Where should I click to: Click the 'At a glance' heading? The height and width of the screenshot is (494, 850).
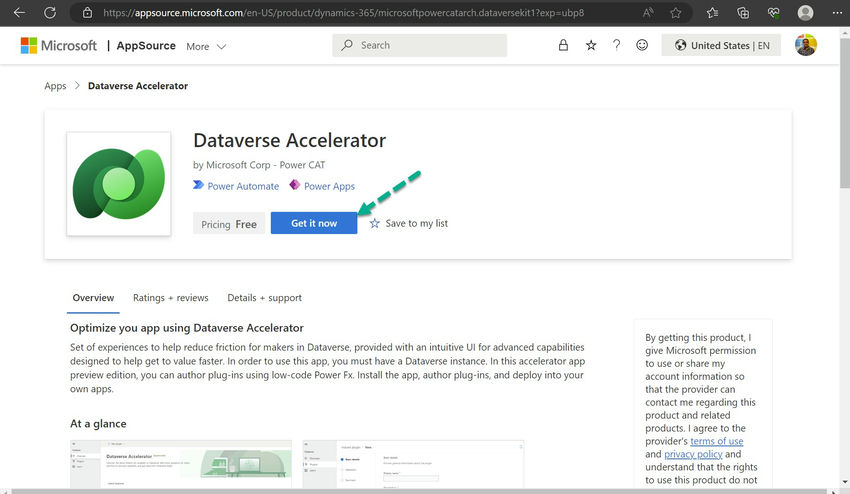[x=98, y=424]
